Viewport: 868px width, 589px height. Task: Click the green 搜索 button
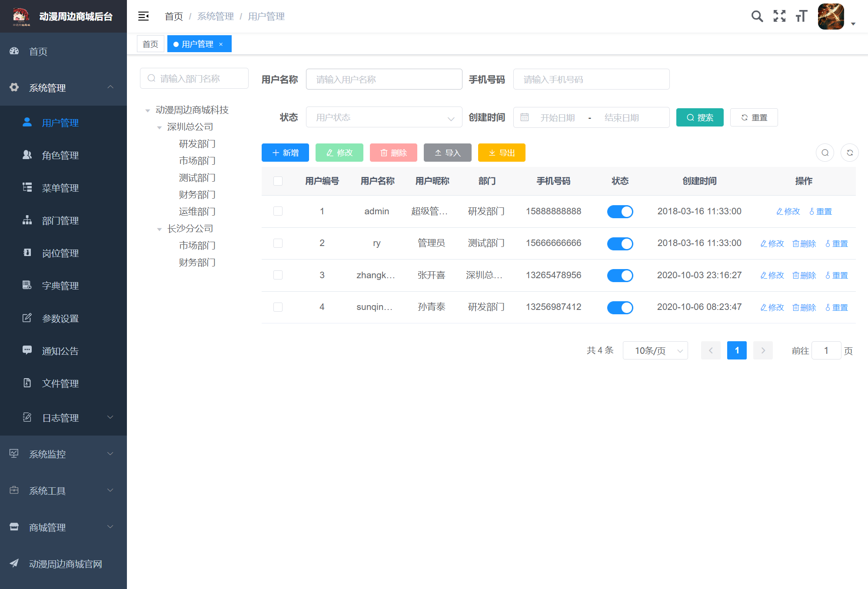pyautogui.click(x=699, y=117)
